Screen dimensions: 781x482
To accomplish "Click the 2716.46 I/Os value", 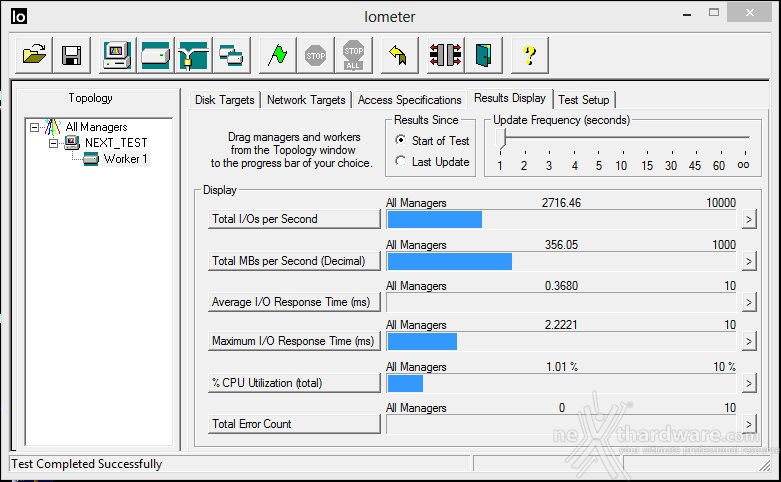I will point(561,203).
